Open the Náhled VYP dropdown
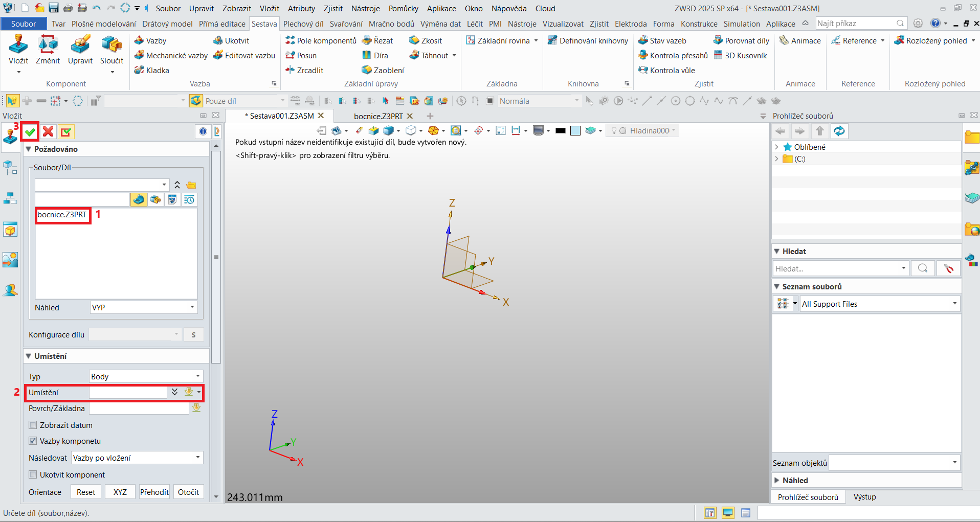980x522 pixels. click(143, 307)
